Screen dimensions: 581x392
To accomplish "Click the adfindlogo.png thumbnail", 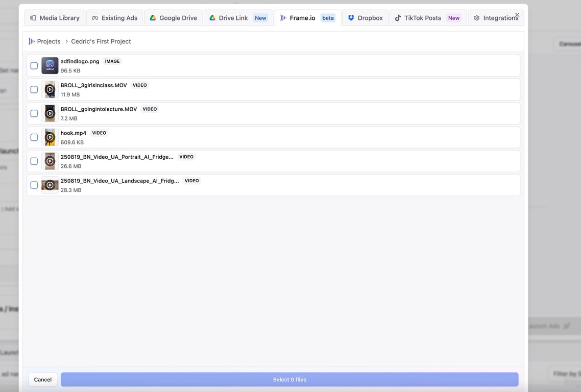I will tap(50, 65).
